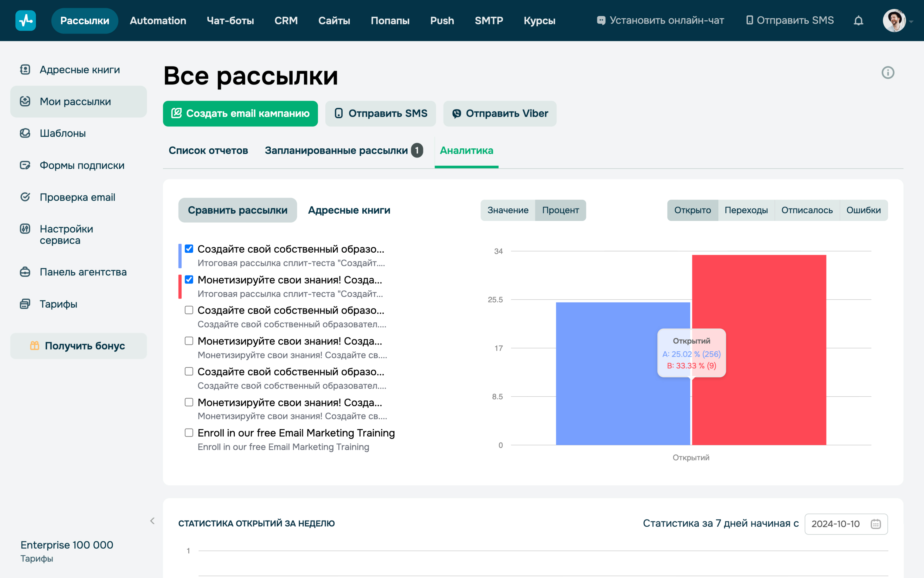This screenshot has width=924, height=578.
Task: Check the third campaign Создайте свой собственный
Action: click(189, 310)
